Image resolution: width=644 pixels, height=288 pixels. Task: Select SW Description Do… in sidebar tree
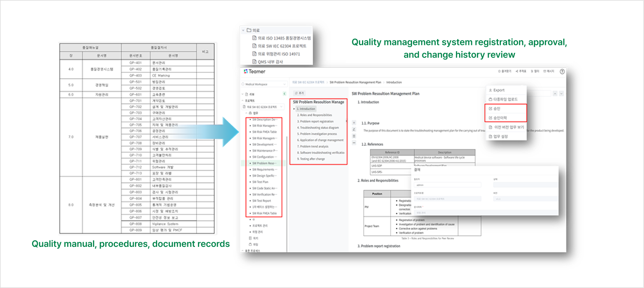[x=265, y=120]
